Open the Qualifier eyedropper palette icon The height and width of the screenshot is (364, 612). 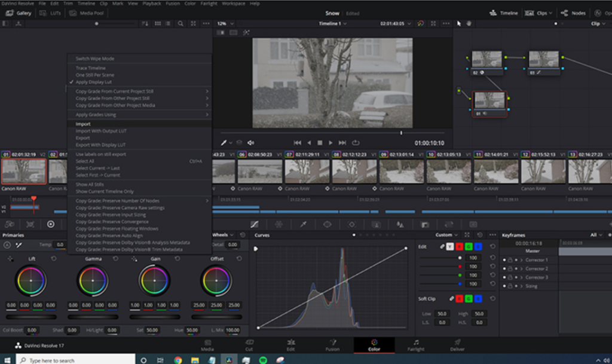click(303, 224)
